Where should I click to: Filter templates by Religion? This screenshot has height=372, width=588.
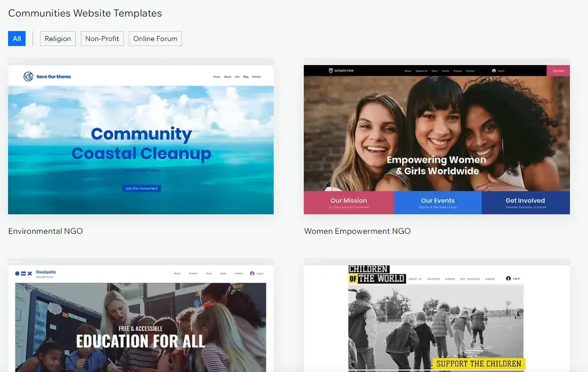[58, 39]
